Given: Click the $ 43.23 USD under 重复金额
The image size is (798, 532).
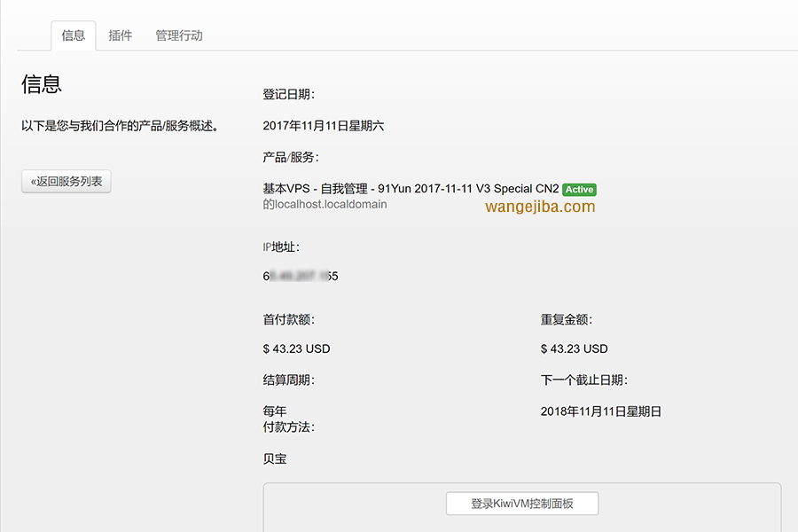Looking at the screenshot, I should click(575, 348).
